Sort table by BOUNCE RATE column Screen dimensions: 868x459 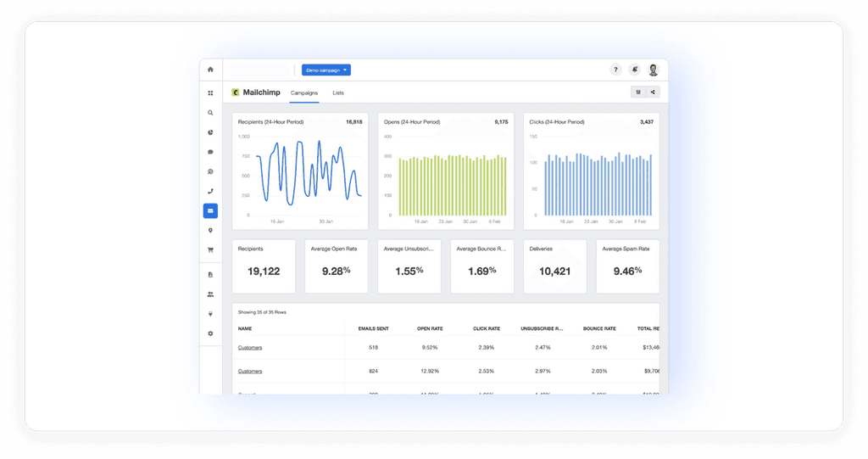coord(599,328)
